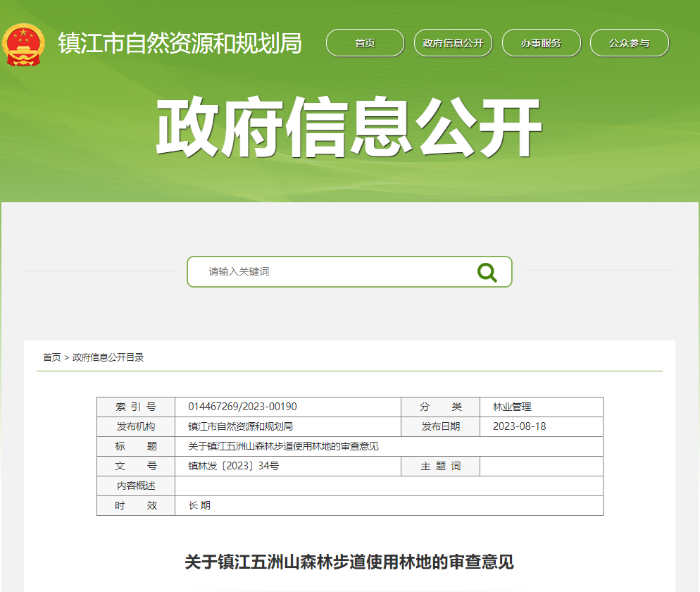Click the large 政府信息公开 banner heading
This screenshot has height=592, width=700.
349,127
